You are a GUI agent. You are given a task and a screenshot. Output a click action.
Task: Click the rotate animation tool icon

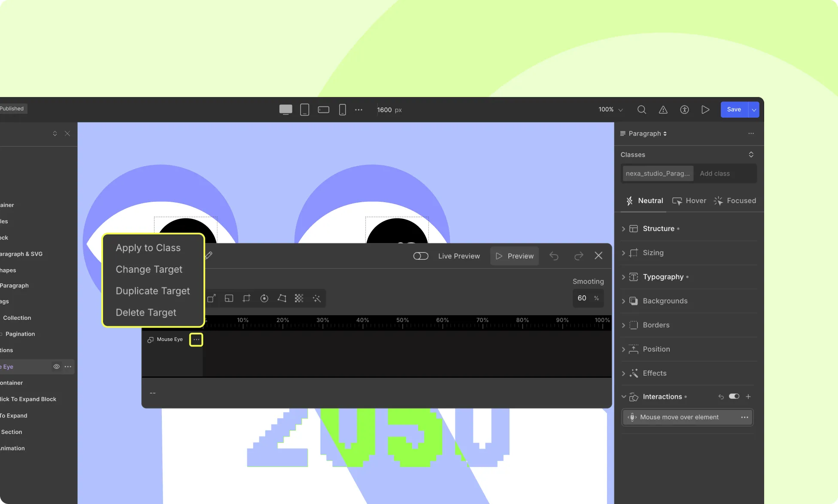click(264, 298)
